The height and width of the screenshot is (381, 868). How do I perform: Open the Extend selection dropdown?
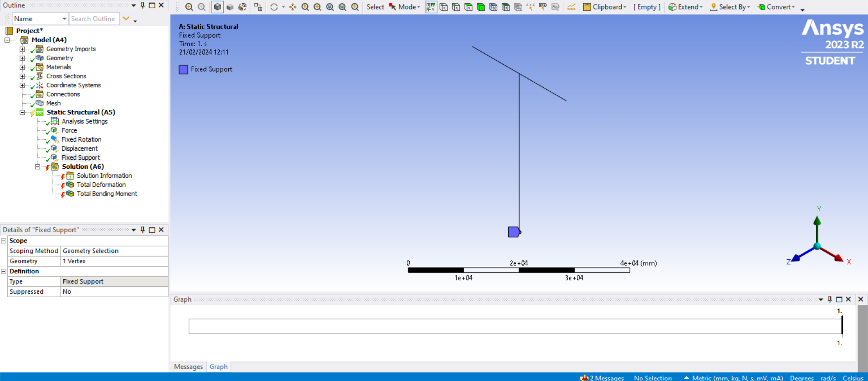point(685,7)
